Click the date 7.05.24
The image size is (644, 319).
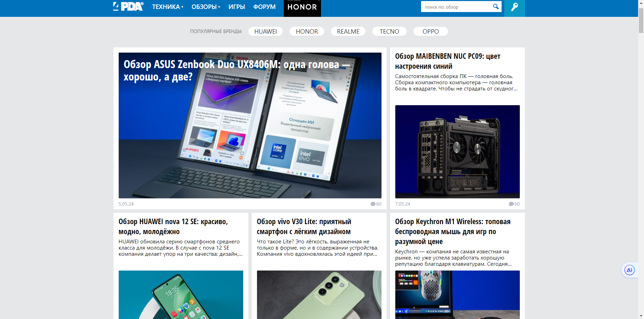[x=402, y=204]
